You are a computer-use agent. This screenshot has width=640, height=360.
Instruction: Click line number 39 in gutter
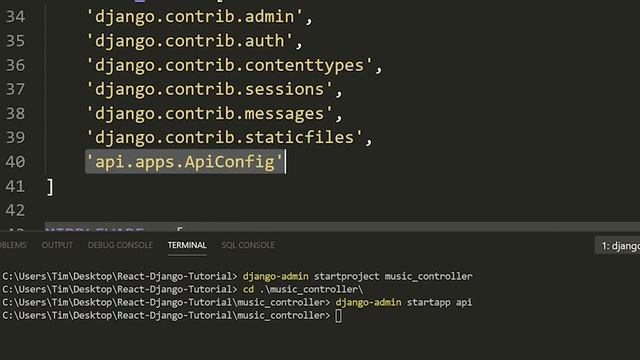tap(16, 137)
